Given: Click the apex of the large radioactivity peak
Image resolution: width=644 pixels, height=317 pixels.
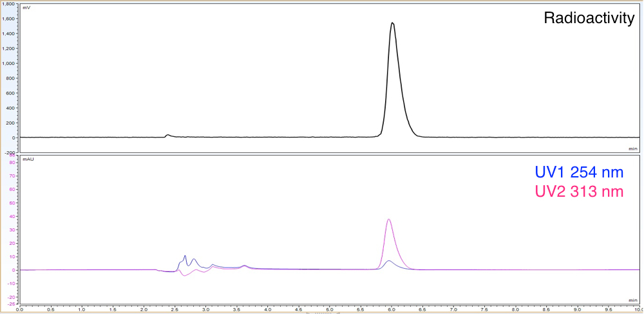Looking at the screenshot, I should (392, 23).
